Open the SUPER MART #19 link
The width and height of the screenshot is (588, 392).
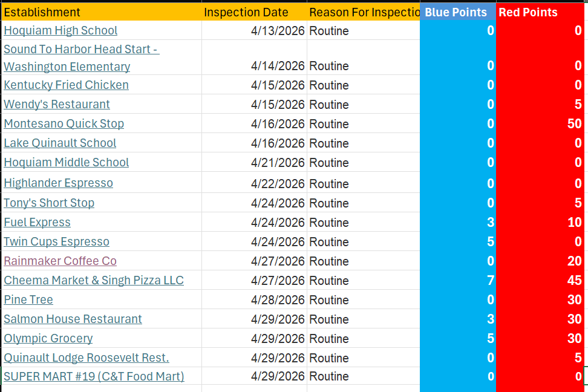tap(94, 376)
